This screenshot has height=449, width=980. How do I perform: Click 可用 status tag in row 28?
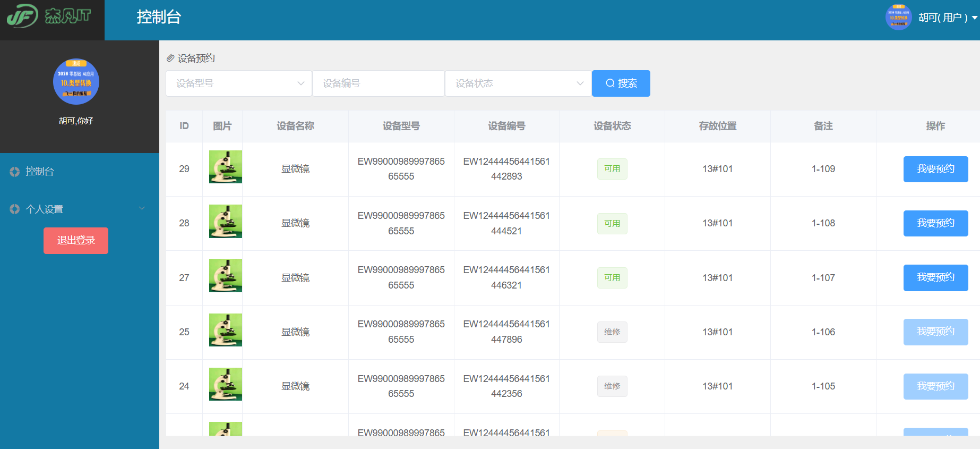[612, 224]
